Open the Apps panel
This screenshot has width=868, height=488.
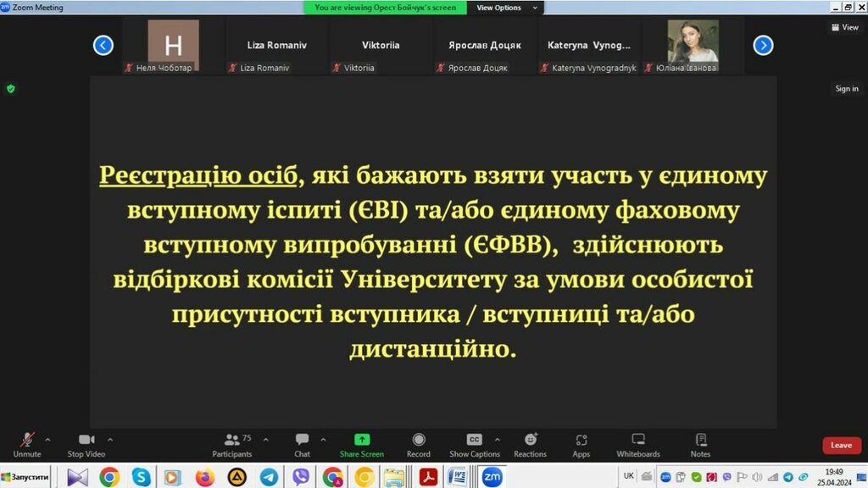pyautogui.click(x=581, y=443)
